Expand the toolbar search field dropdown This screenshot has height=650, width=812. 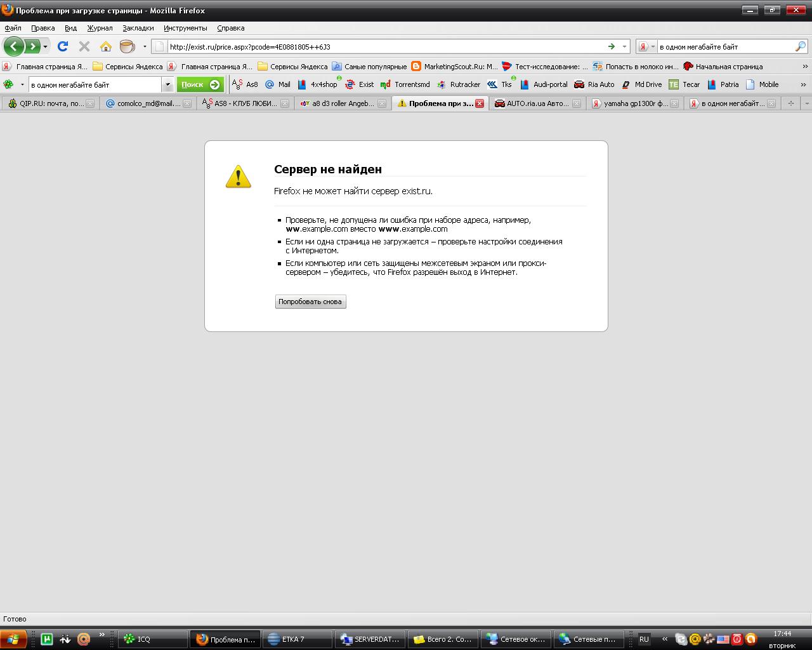(167, 84)
